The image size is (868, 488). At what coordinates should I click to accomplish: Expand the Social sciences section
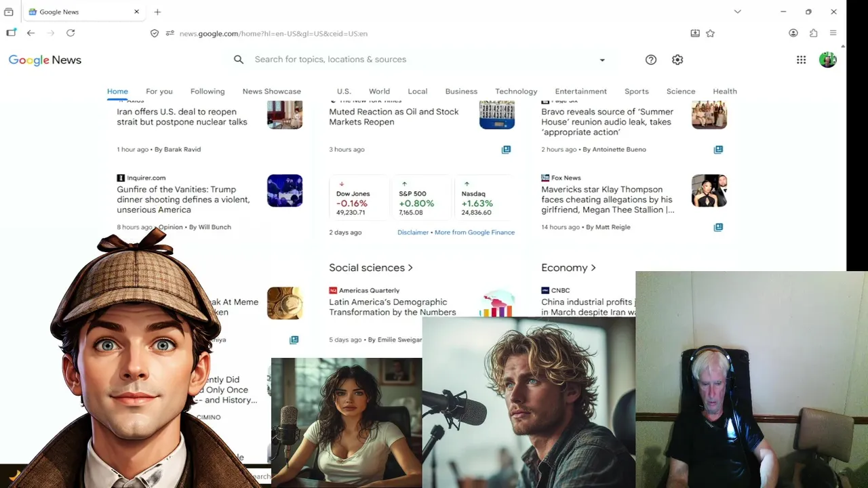pos(371,268)
